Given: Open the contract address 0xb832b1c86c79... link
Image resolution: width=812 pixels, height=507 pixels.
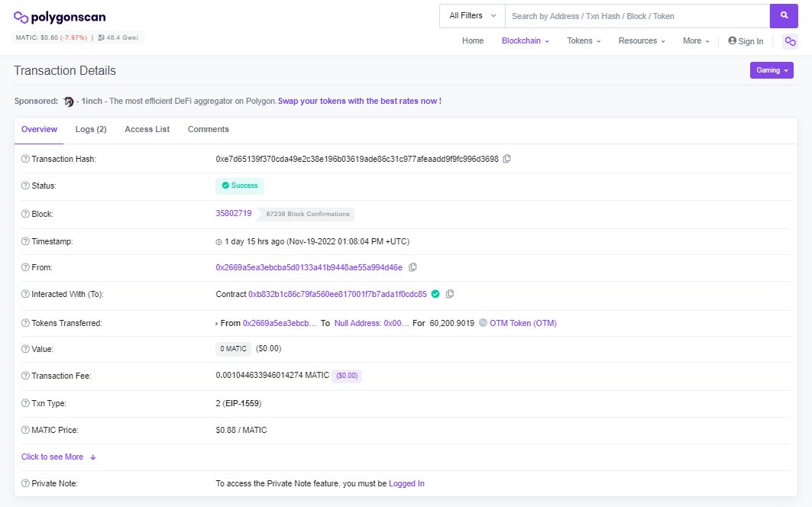Looking at the screenshot, I should click(x=338, y=294).
